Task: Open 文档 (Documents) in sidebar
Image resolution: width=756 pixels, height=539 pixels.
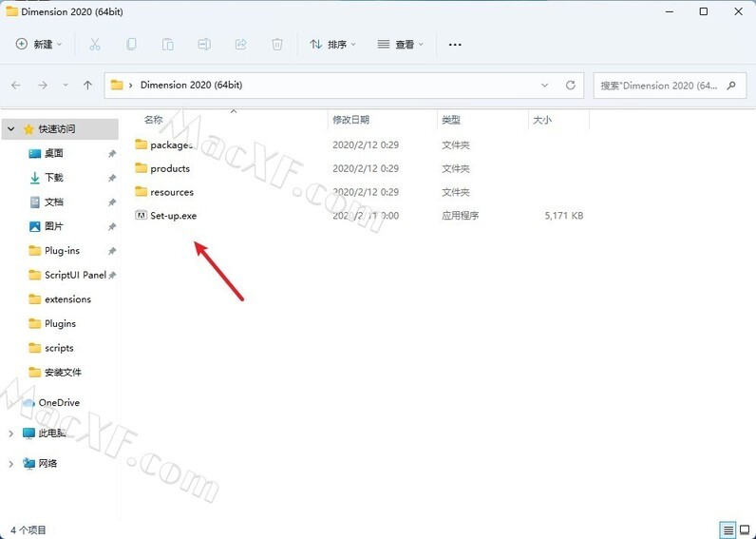Action: click(54, 202)
